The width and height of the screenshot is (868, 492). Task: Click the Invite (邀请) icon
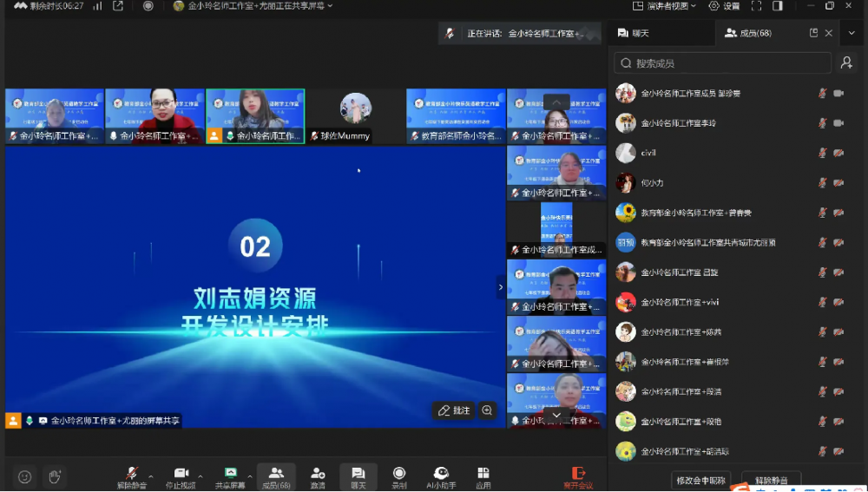318,477
